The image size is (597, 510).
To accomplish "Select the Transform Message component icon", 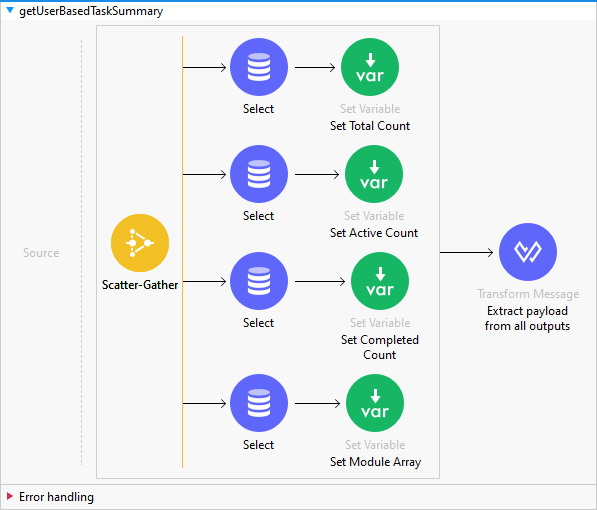I will [528, 252].
